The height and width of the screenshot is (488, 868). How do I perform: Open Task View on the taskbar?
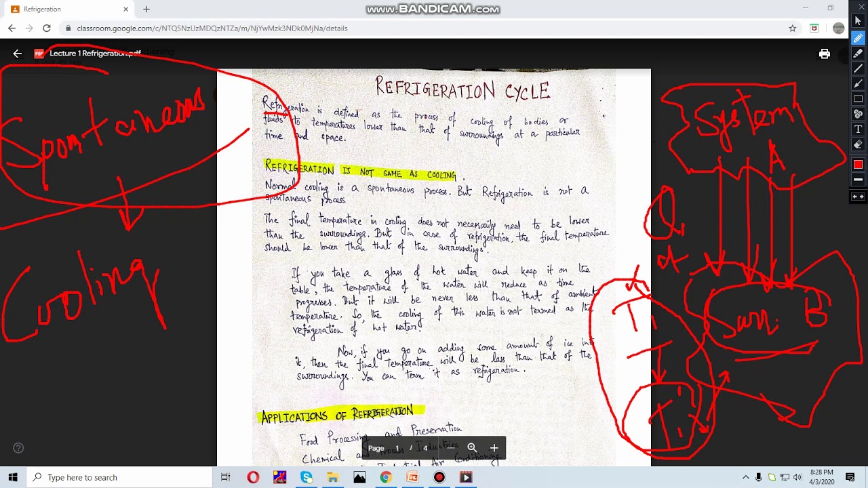click(x=226, y=477)
